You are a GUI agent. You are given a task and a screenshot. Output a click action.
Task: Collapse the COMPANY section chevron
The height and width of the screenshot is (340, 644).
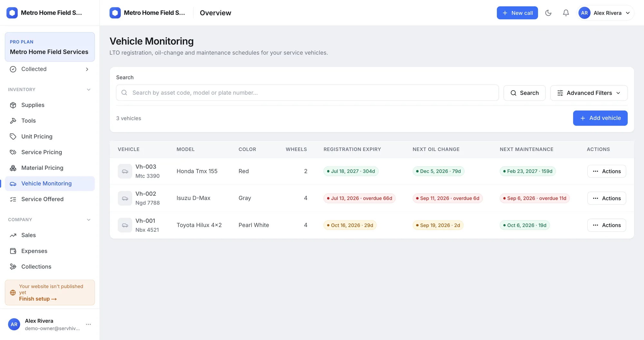[x=89, y=220]
